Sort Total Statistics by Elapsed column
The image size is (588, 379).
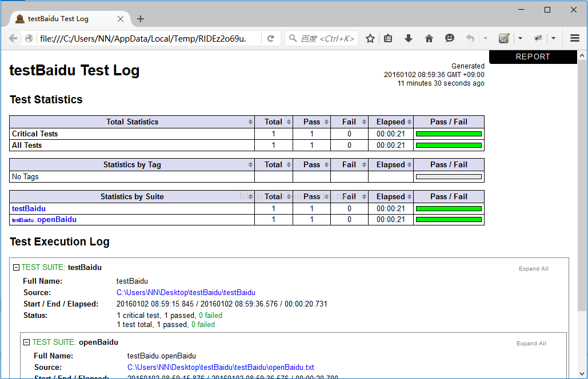tap(391, 122)
